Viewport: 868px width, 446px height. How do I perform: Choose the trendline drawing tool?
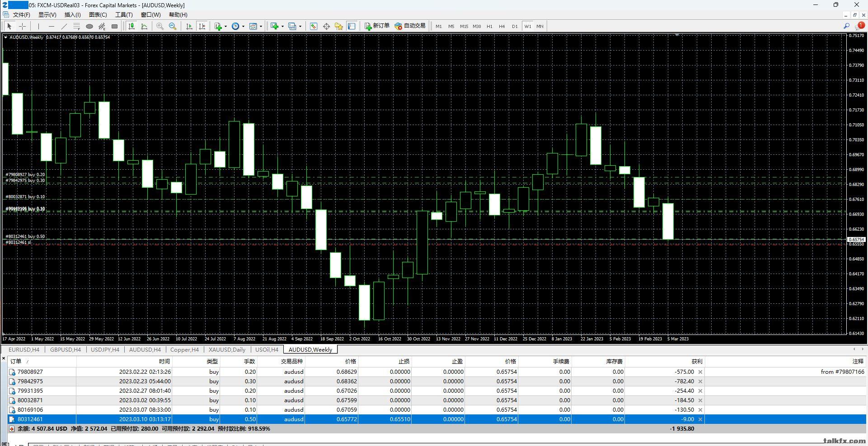click(64, 26)
